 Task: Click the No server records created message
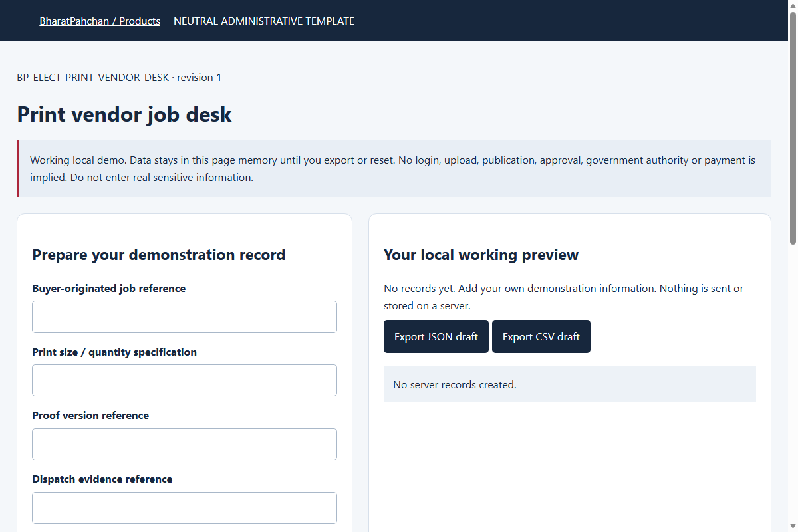pyautogui.click(x=455, y=384)
